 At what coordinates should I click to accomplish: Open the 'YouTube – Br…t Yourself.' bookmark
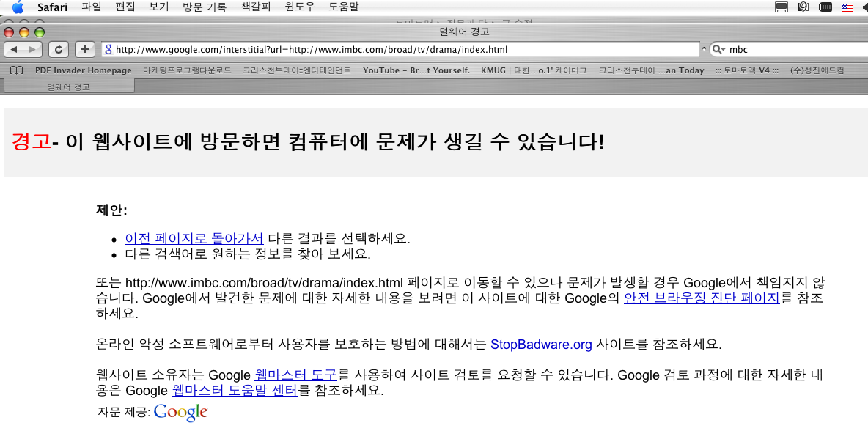coord(416,70)
